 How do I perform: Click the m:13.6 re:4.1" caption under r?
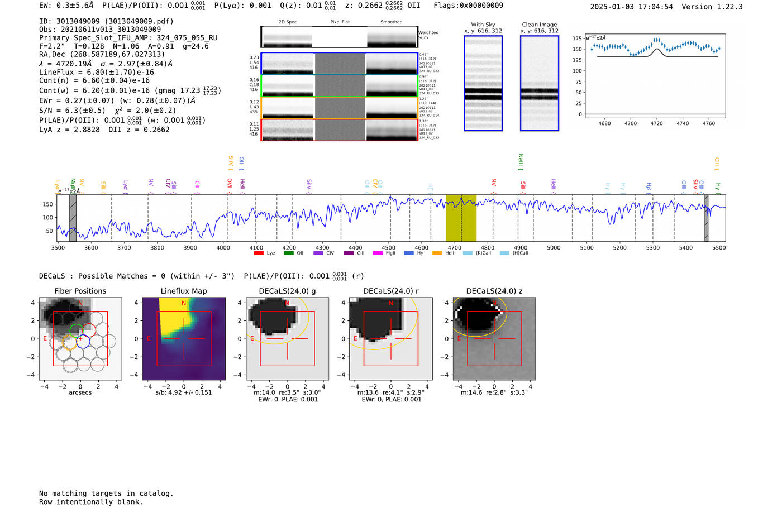(x=391, y=392)
